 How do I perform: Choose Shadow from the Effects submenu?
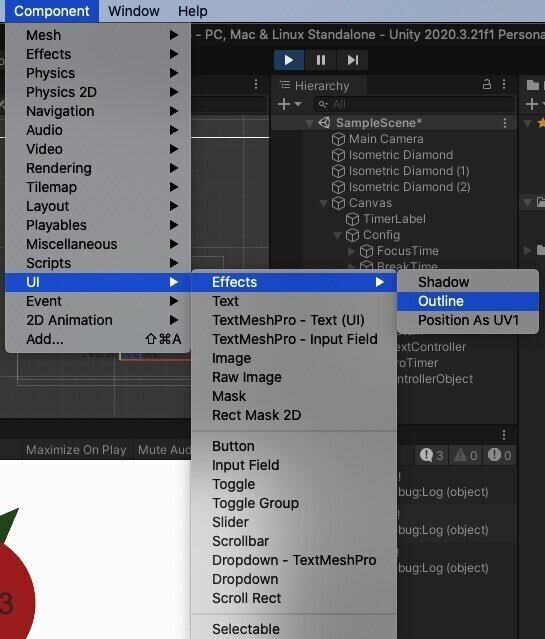click(468, 282)
